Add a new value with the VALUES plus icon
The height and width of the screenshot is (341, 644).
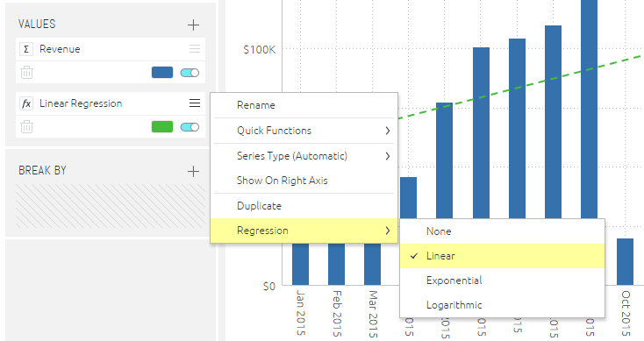point(193,25)
